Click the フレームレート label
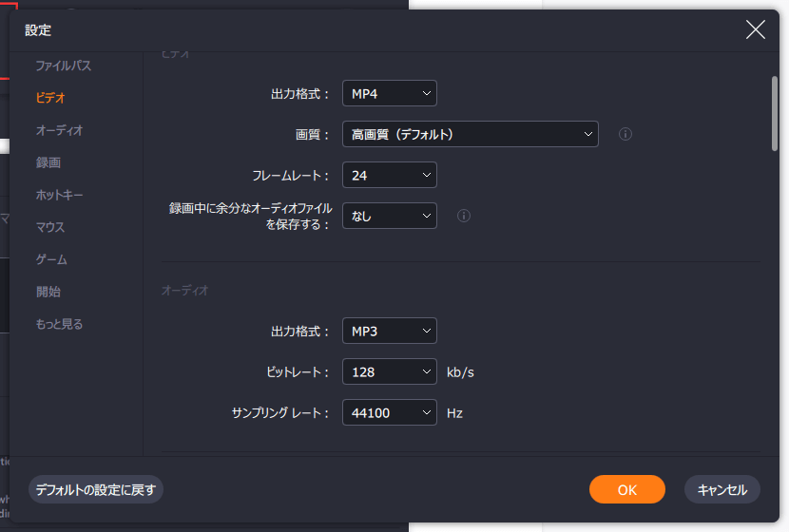This screenshot has width=789, height=532. (290, 176)
